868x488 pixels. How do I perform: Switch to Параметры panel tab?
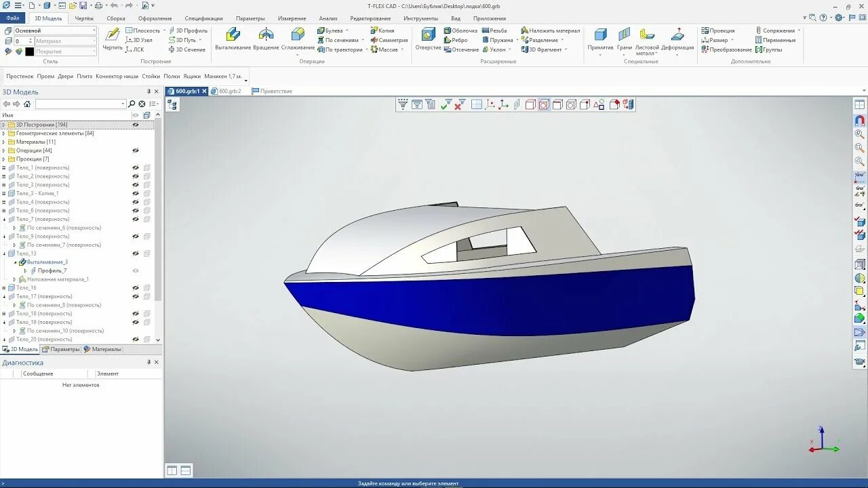coord(61,349)
